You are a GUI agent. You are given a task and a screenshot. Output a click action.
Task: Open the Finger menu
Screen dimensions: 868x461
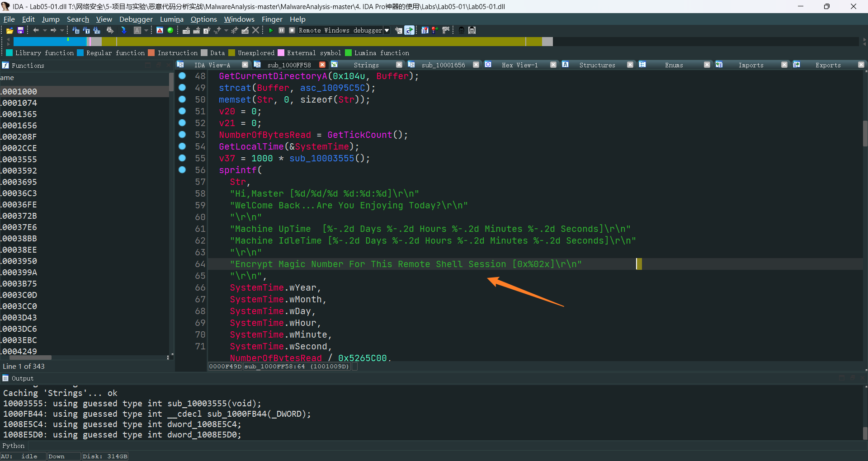click(x=272, y=19)
